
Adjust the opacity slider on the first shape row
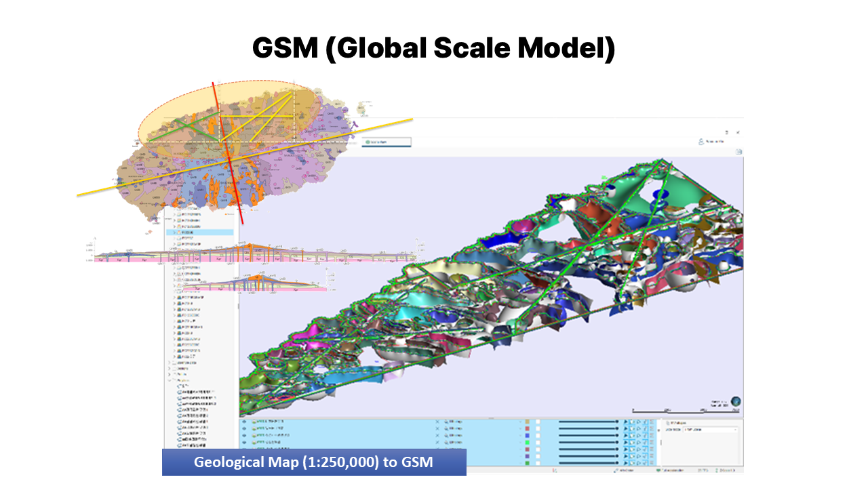point(587,422)
